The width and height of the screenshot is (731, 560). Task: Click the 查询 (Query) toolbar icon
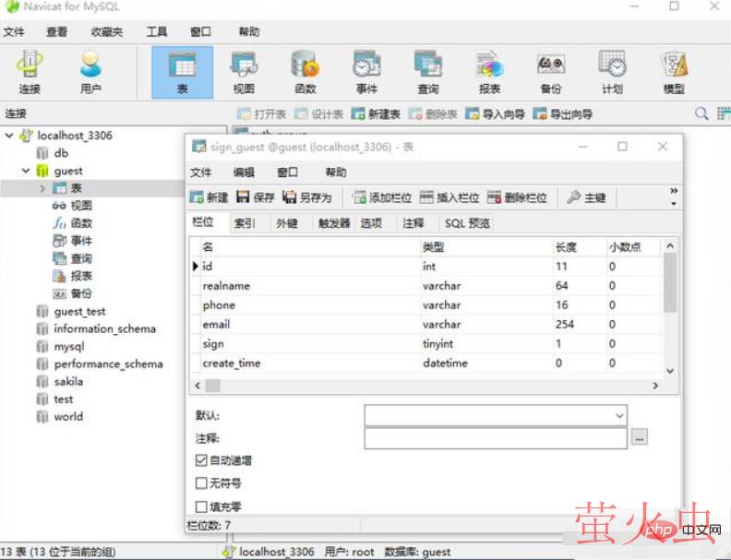pyautogui.click(x=427, y=72)
